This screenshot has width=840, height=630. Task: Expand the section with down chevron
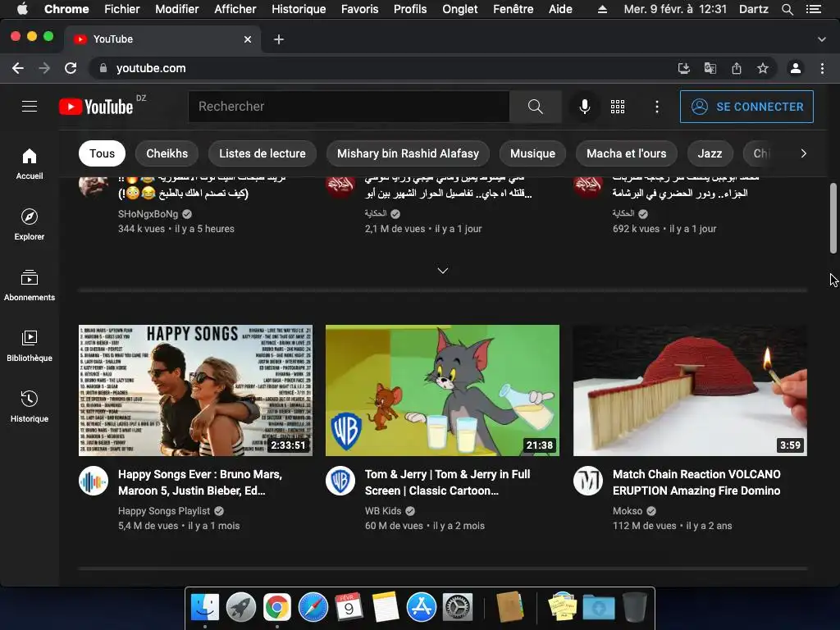(442, 271)
